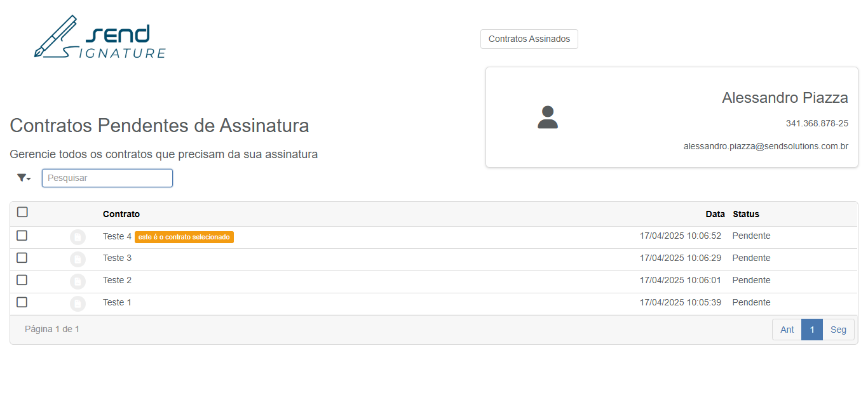Go to next page with Seg

838,330
